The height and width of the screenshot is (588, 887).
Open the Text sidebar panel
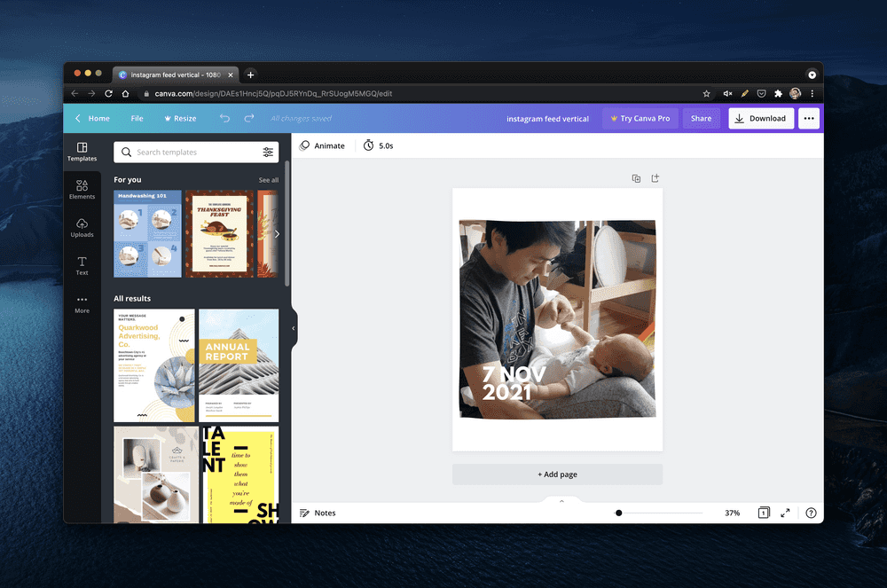click(x=82, y=265)
